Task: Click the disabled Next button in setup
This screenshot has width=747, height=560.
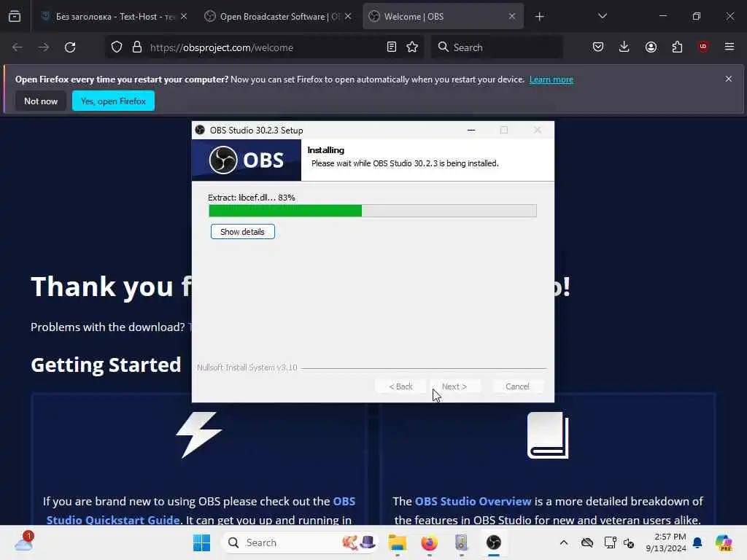Action: coord(454,386)
